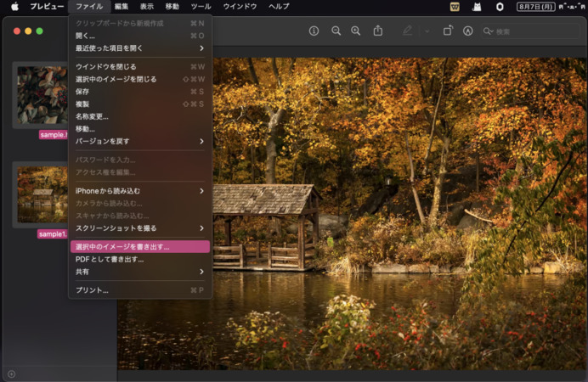Click the inspector info icon in toolbar
This screenshot has height=382, width=588.
[314, 31]
